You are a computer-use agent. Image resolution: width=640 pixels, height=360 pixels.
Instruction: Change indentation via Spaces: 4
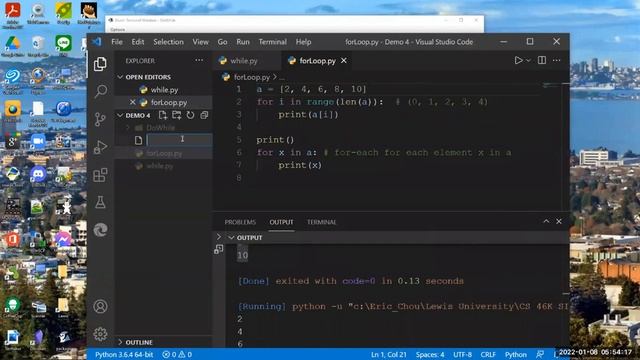430,354
